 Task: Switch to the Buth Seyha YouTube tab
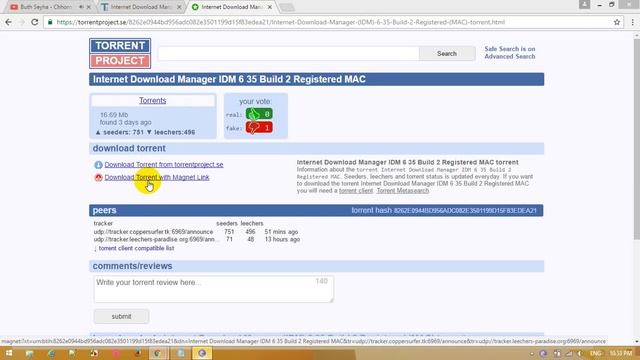[46, 7]
